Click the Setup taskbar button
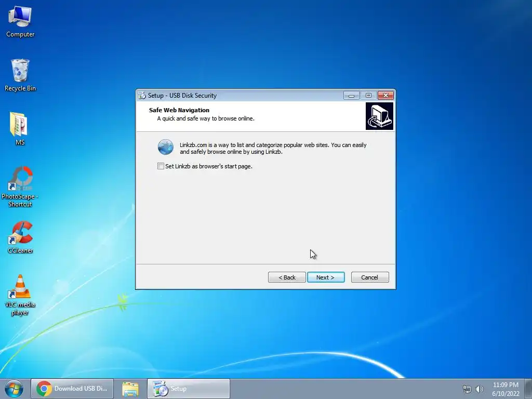Viewport: 532px width, 399px height. [x=189, y=389]
